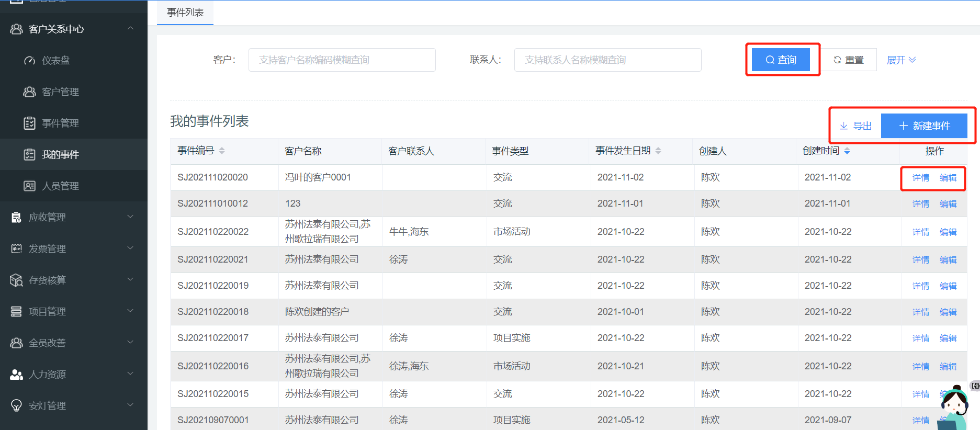Click 展开 to show more filters
The image size is (980, 430).
(901, 60)
